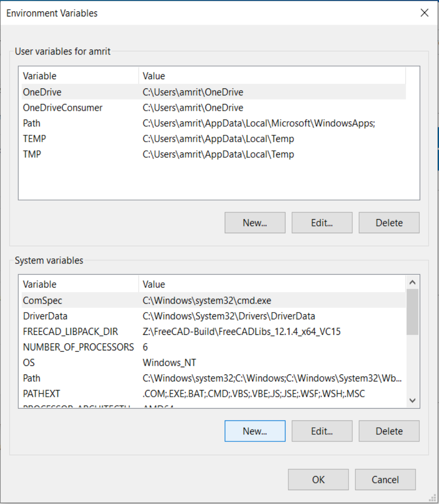Select the user Path variable row

tap(32, 123)
